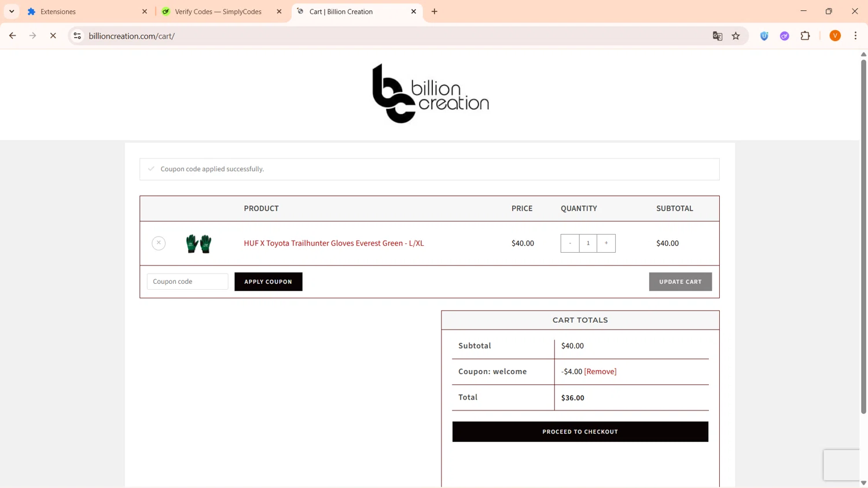View site information icon in address bar

pos(77,36)
